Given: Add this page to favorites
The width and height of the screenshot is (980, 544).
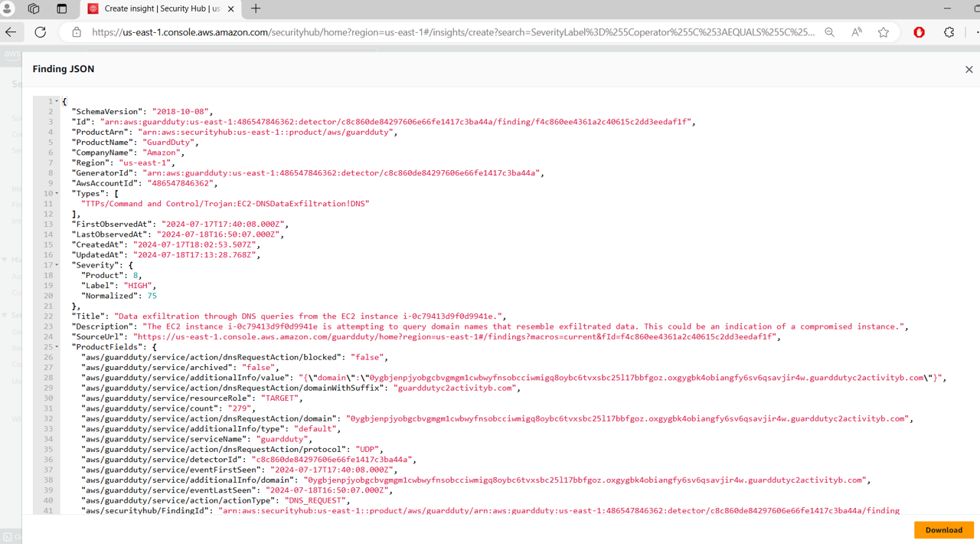Looking at the screenshot, I should (x=884, y=32).
